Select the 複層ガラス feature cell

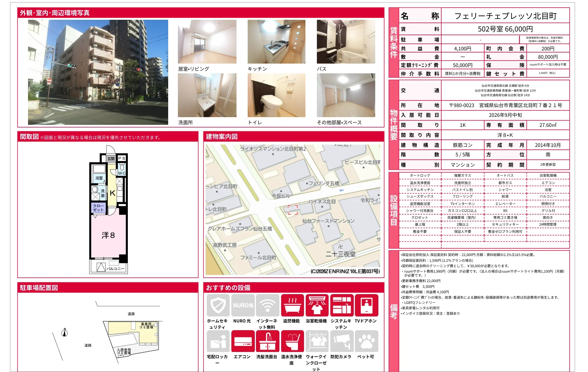[x=462, y=176]
